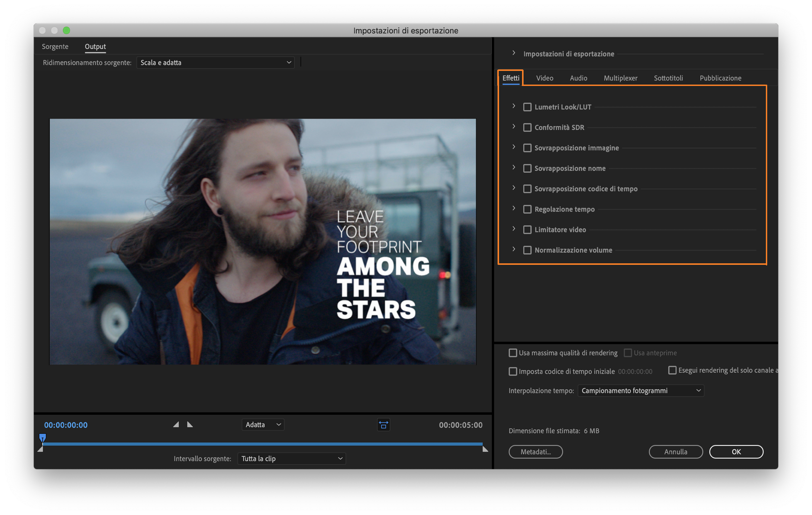Open the Interpolazione tempo dropdown
This screenshot has width=812, height=515.
coord(640,391)
